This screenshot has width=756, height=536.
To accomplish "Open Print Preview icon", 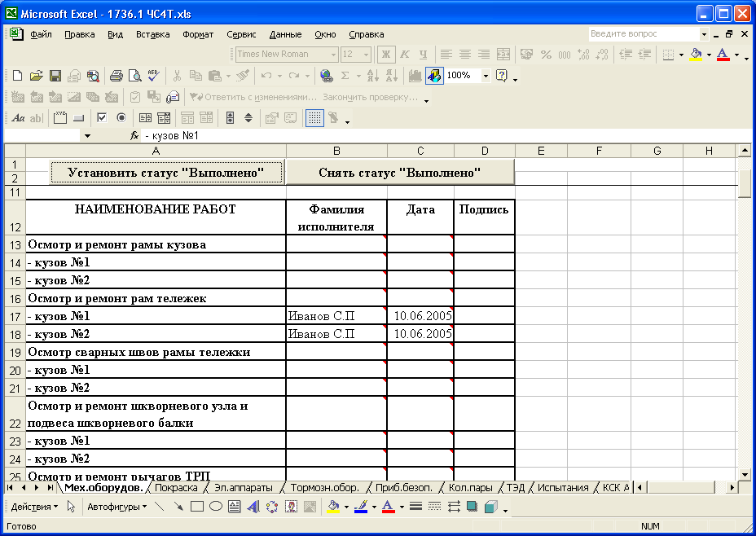I will 135,76.
